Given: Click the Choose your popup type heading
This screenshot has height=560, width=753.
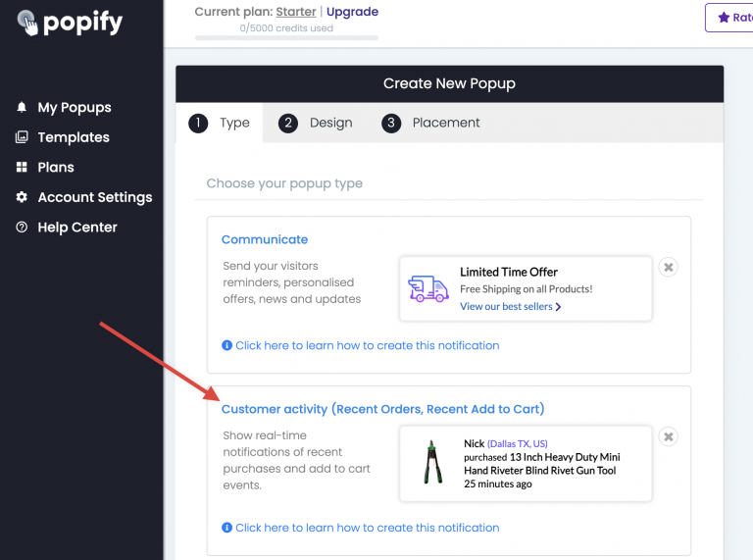Looking at the screenshot, I should [x=284, y=183].
